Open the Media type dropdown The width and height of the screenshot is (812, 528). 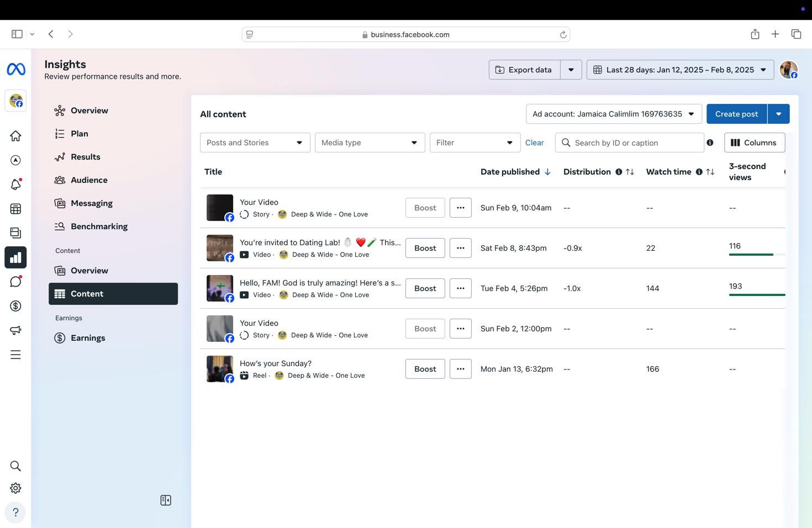370,142
